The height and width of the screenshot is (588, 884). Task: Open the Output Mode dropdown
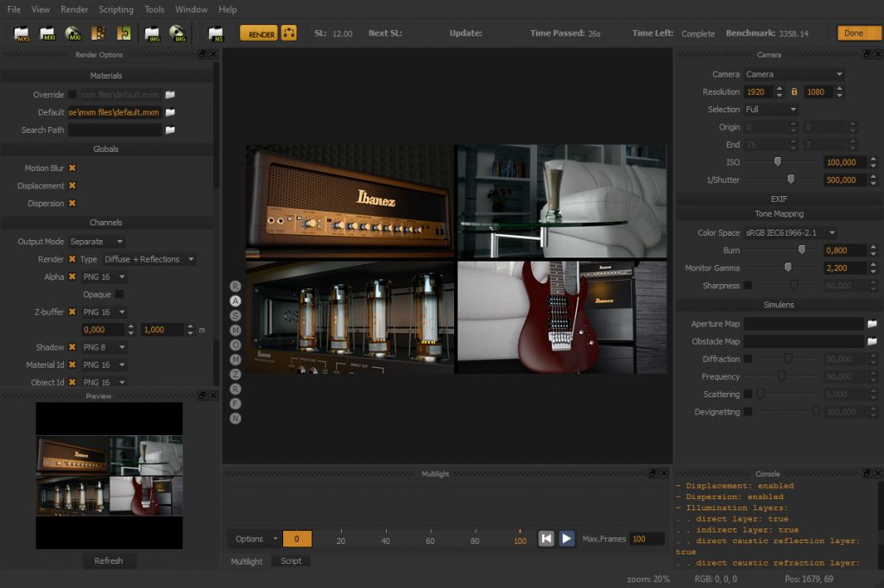point(97,241)
